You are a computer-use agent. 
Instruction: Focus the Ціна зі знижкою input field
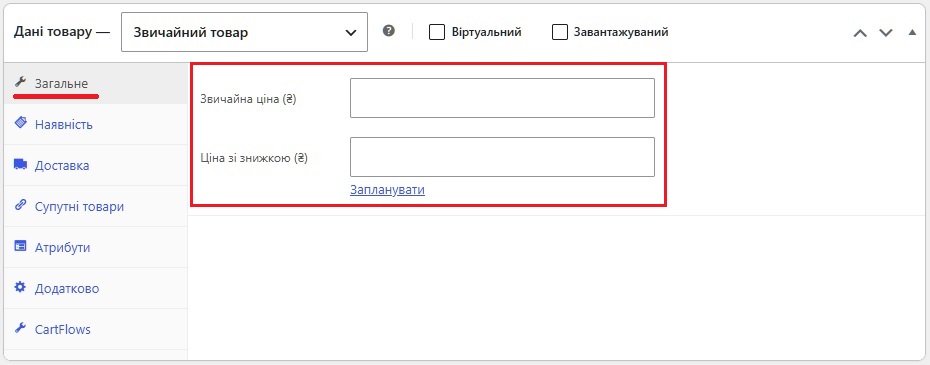(502, 157)
